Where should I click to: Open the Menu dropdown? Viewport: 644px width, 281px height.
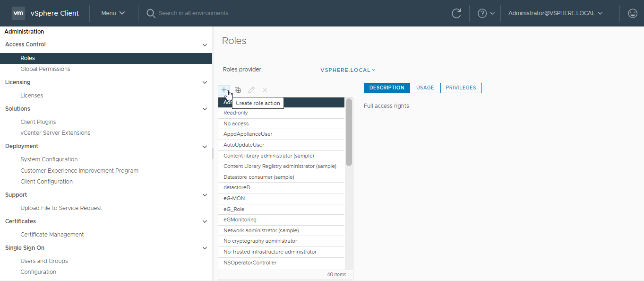coord(113,13)
